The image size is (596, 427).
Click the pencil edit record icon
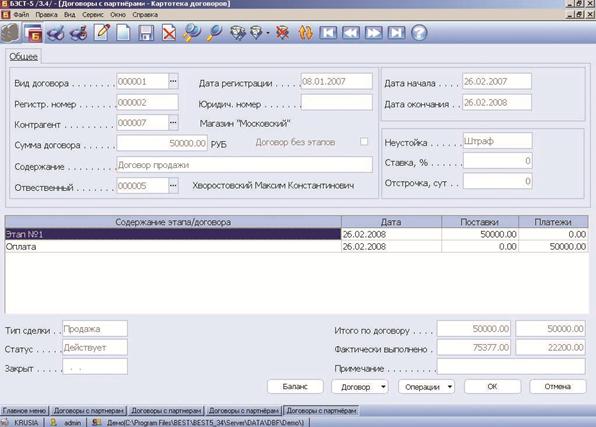tap(102, 32)
